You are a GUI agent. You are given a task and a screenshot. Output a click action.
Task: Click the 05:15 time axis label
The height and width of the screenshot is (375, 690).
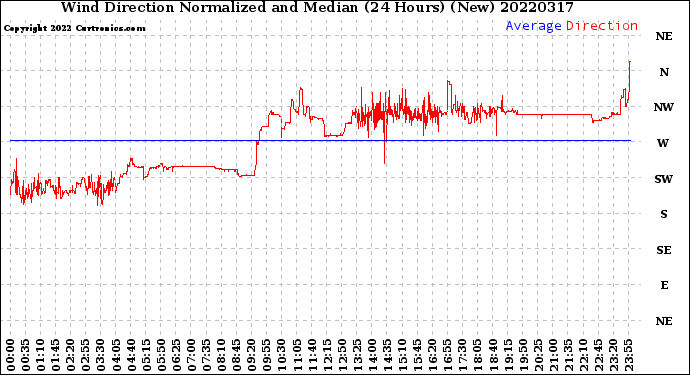click(x=146, y=355)
